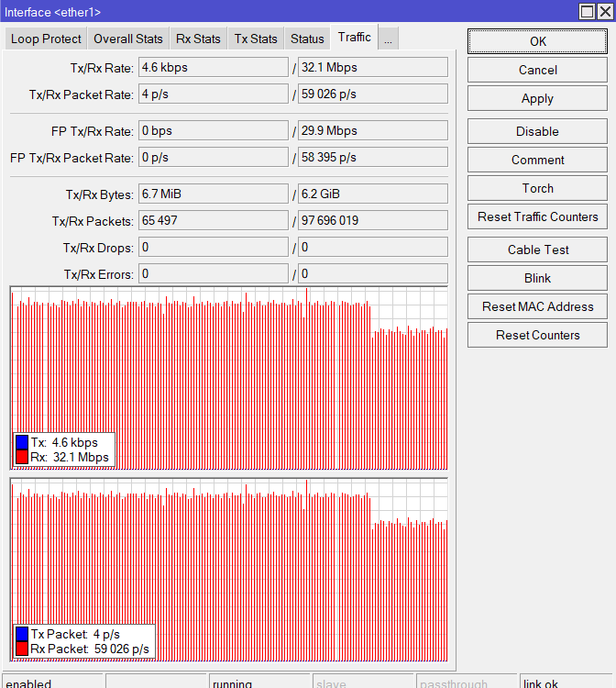Click the FP Rx Rate field 29.9 Mbps
616x688 pixels.
tap(373, 131)
